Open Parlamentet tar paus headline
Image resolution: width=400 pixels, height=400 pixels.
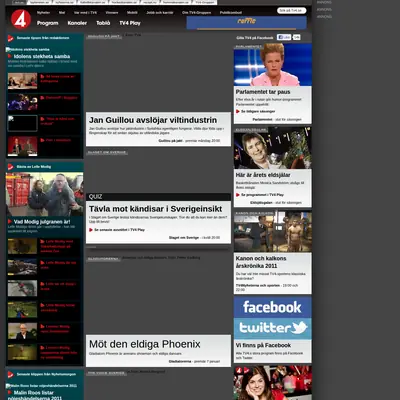point(263,92)
